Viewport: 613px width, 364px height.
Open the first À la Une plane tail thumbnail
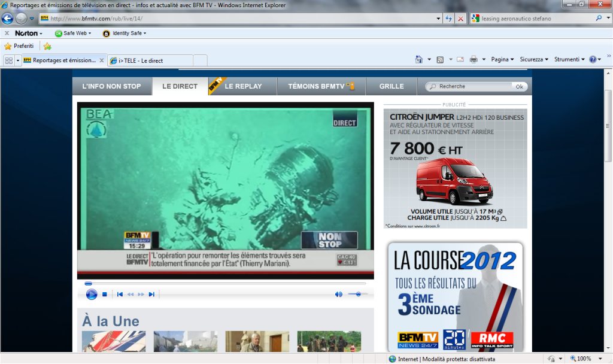click(114, 341)
